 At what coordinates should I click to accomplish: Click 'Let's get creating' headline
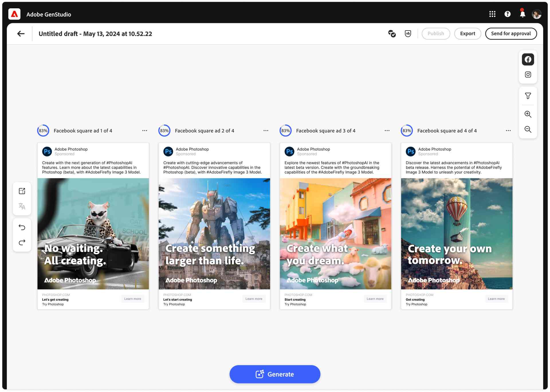point(55,300)
